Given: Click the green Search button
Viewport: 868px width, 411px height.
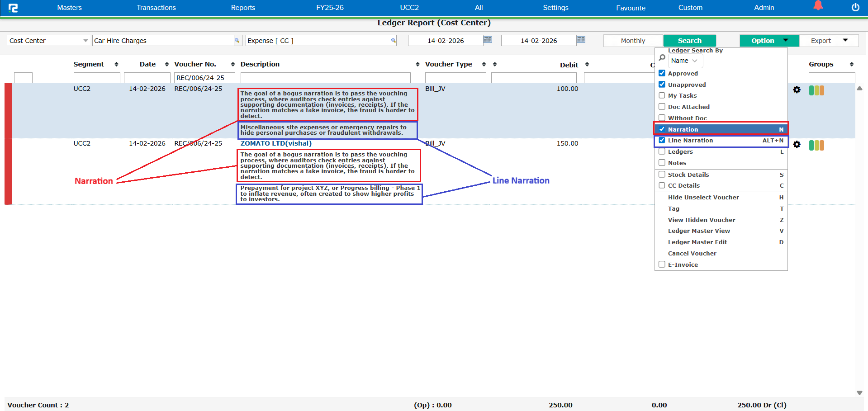Looking at the screenshot, I should 689,41.
